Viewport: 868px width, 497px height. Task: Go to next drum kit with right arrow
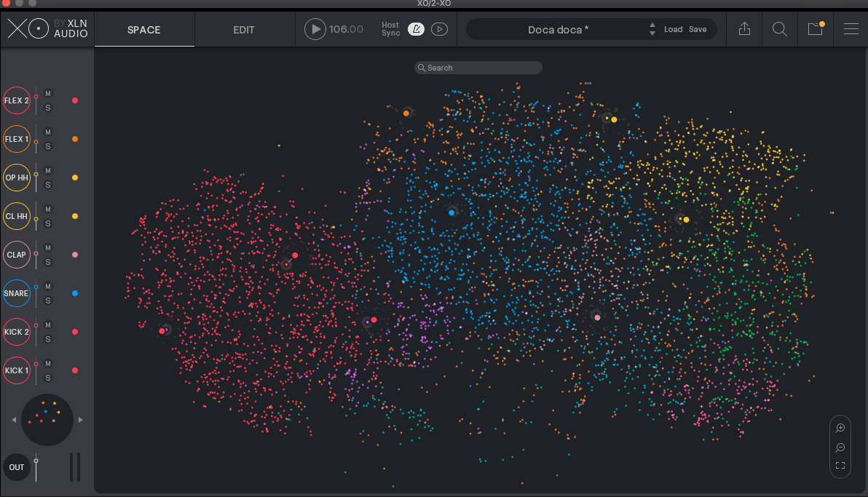click(x=81, y=420)
